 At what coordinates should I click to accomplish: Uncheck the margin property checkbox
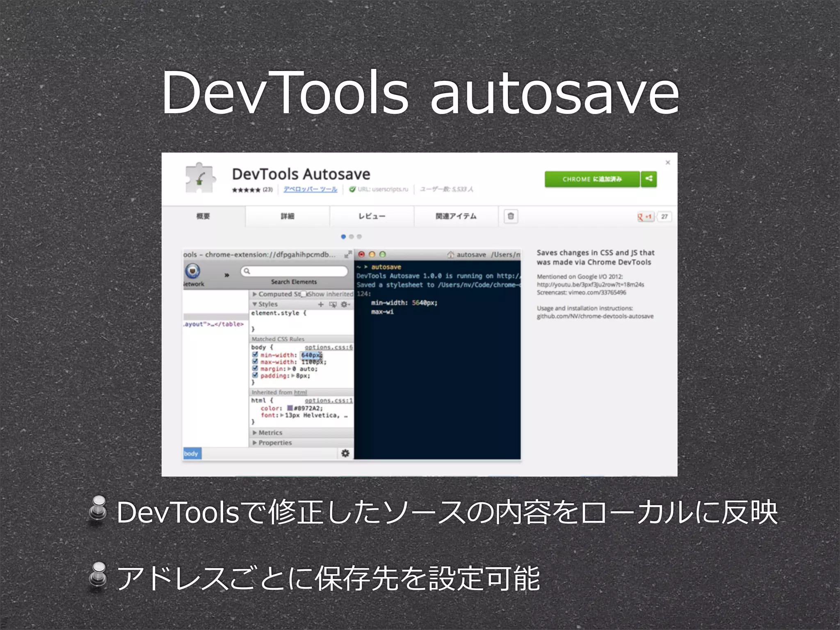click(255, 369)
